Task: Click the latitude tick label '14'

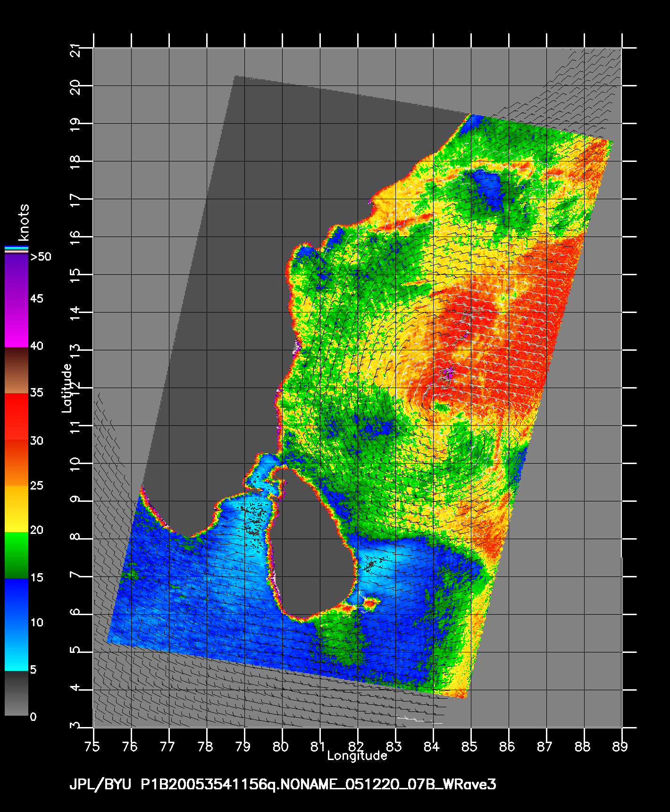Action: (x=75, y=313)
